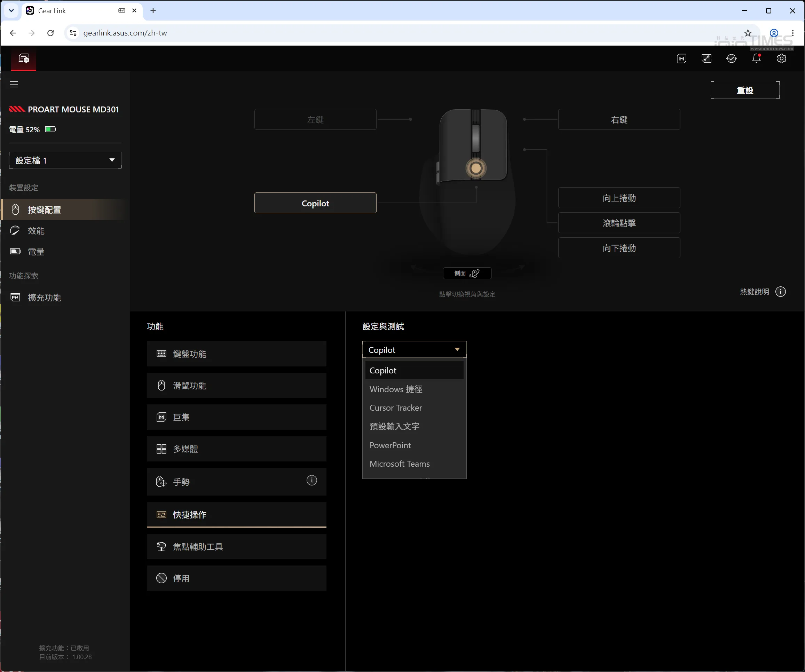The width and height of the screenshot is (805, 672).
Task: Open 按鍵配置 in the sidebar
Action: pyautogui.click(x=65, y=210)
